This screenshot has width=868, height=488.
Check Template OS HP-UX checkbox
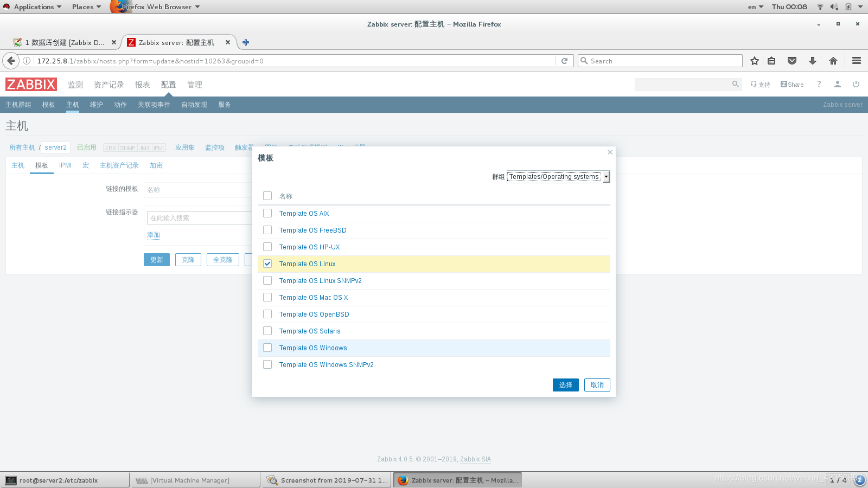pyautogui.click(x=267, y=247)
